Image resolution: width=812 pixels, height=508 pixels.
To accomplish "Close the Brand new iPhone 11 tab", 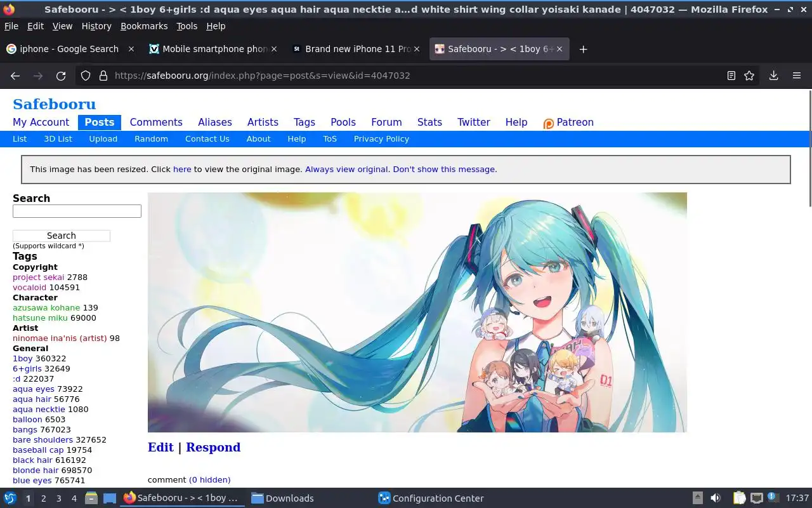I will point(417,49).
